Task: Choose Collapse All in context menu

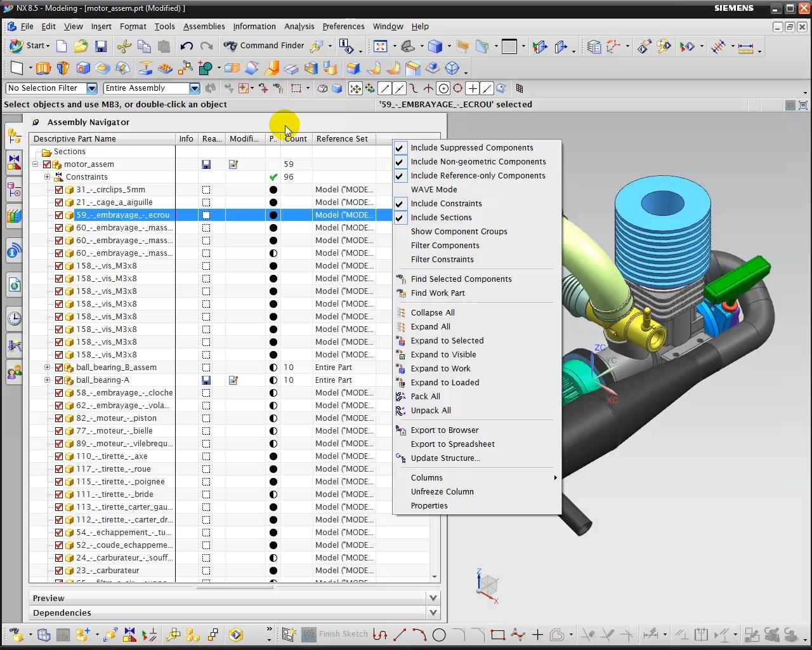Action: (x=433, y=313)
